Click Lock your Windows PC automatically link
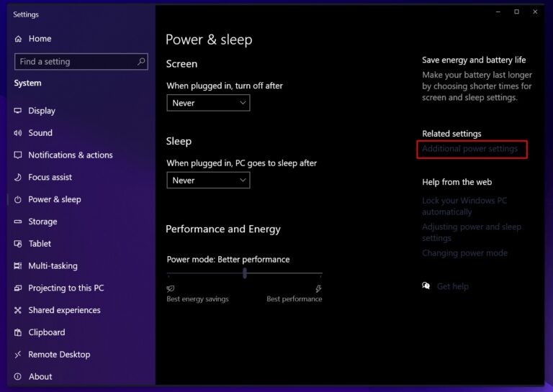This screenshot has height=392, width=553. click(x=464, y=206)
